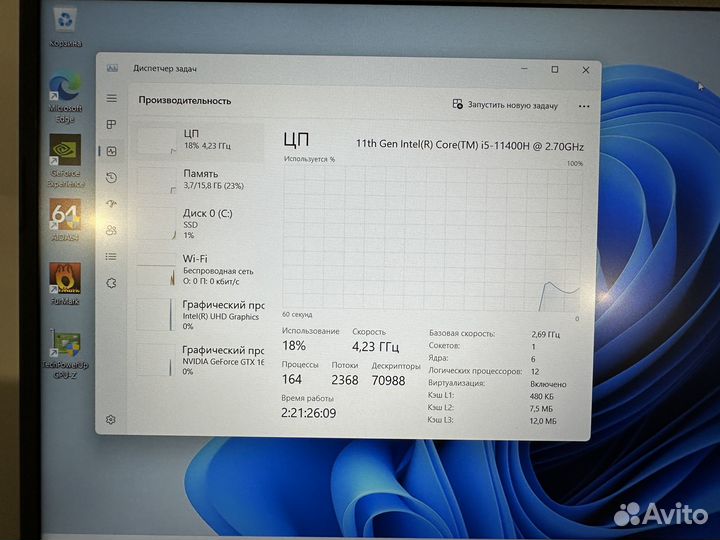
Task: Click Запустить новую задачу button
Action: point(505,105)
